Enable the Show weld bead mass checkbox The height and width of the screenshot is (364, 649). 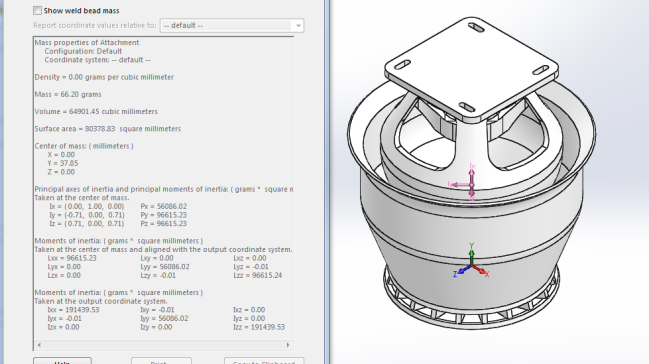click(38, 10)
